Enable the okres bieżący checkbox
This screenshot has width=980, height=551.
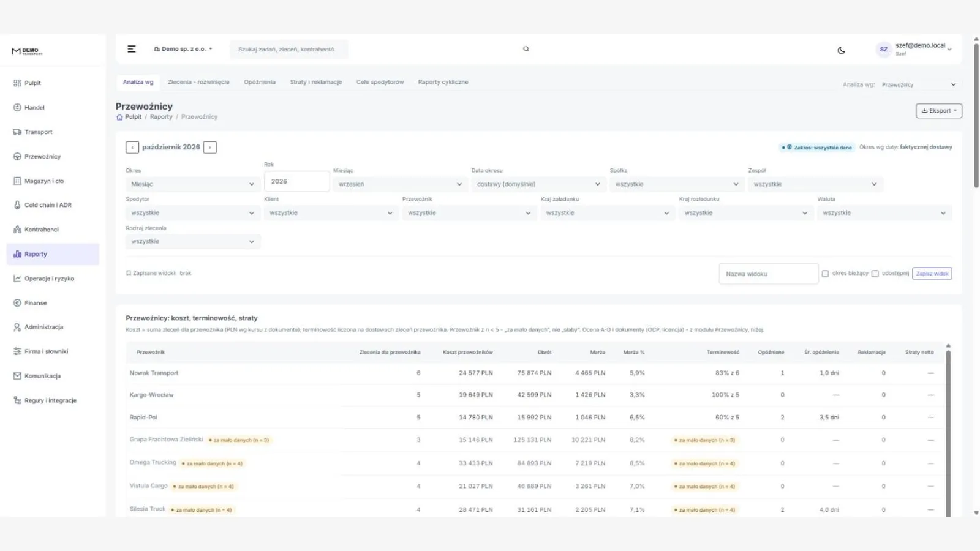[825, 274]
